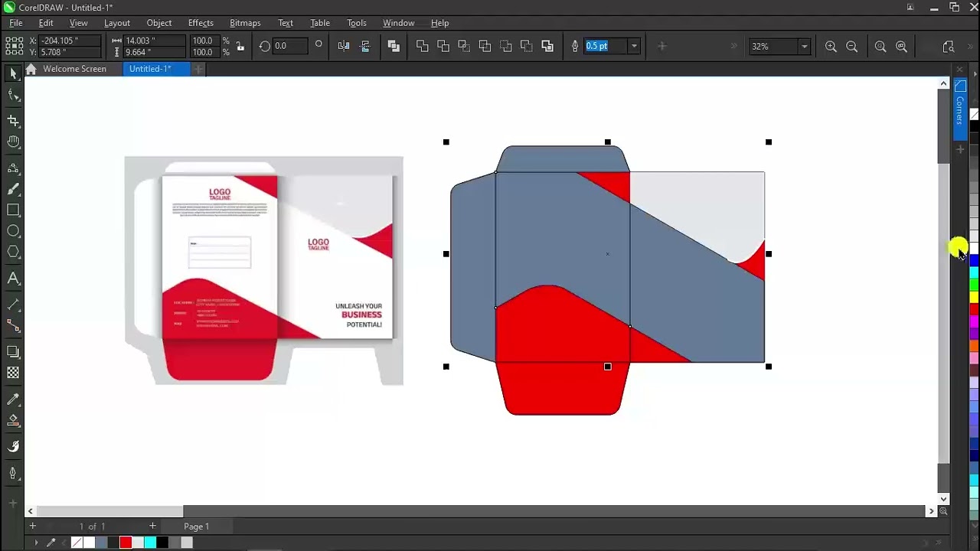Open the Bitmaps menu
The width and height of the screenshot is (980, 551).
click(245, 23)
